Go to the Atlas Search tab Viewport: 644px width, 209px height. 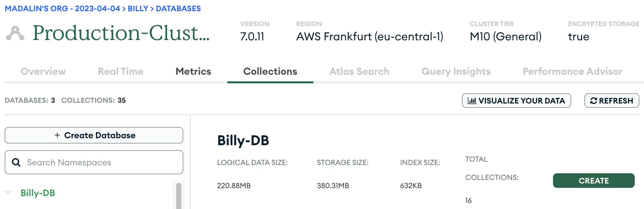(359, 71)
